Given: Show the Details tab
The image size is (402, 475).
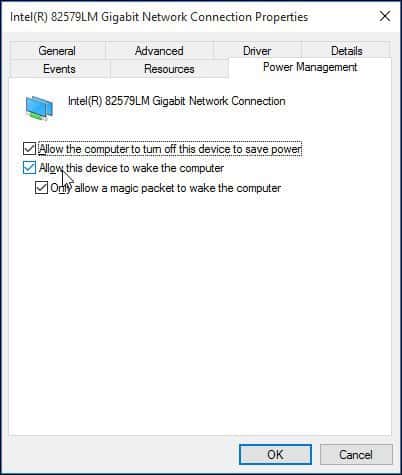Looking at the screenshot, I should coord(347,51).
